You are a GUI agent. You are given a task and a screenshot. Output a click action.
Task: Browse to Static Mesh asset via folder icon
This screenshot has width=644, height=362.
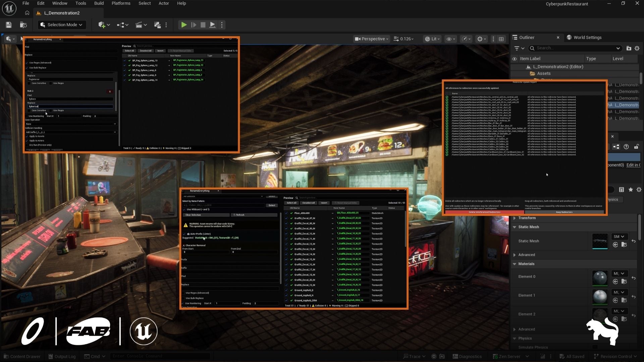(625, 245)
